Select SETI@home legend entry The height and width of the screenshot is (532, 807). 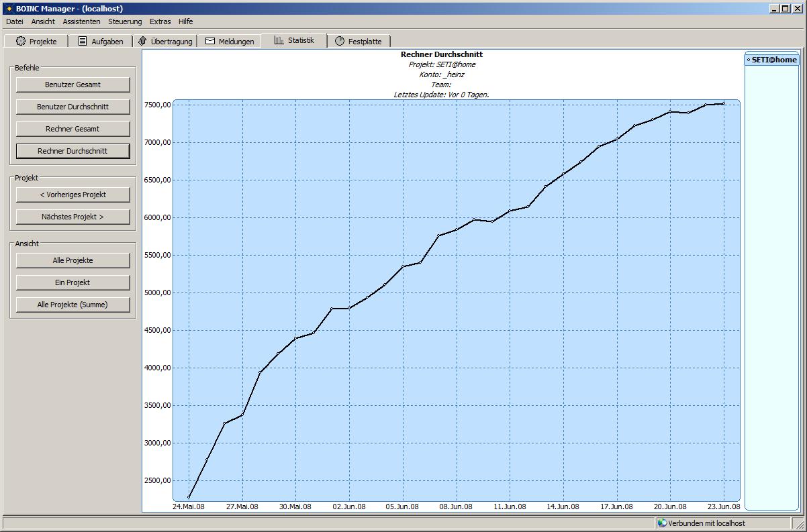click(772, 60)
